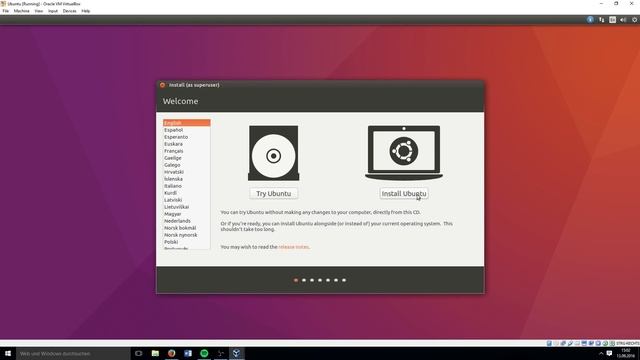Select Français in the language list
Image resolution: width=640 pixels, height=360 pixels.
pos(187,151)
